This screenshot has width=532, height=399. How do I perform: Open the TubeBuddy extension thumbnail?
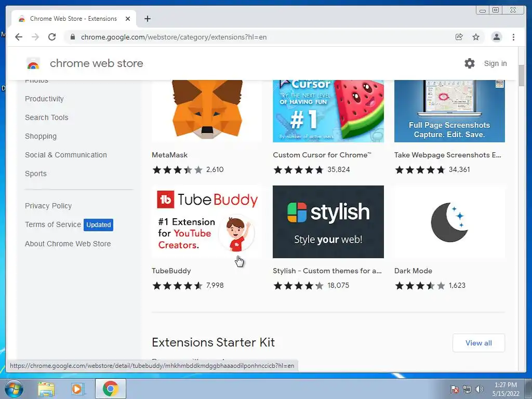pyautogui.click(x=207, y=221)
